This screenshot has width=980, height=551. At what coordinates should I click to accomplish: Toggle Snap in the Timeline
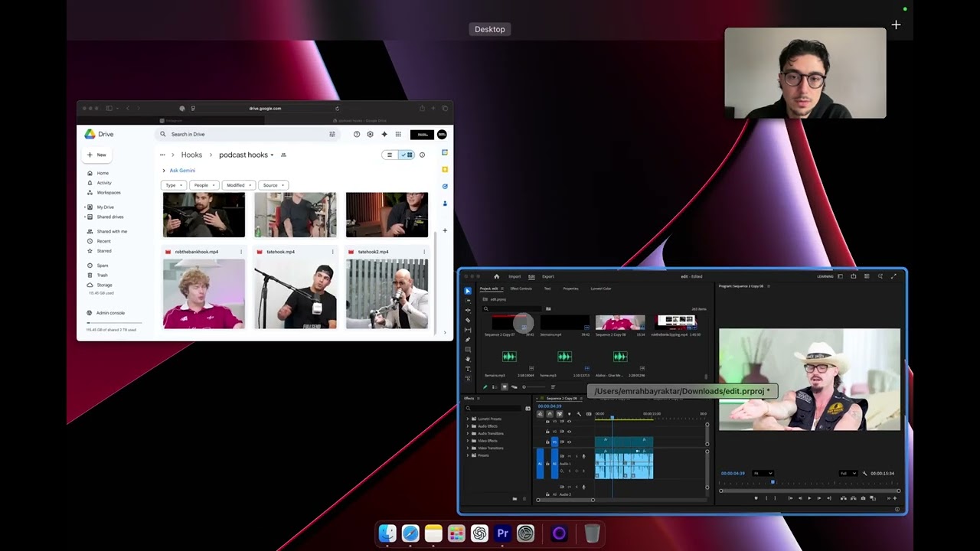tap(550, 414)
